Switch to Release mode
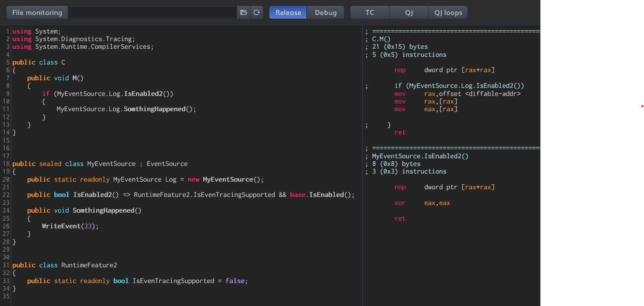This screenshot has width=644, height=306. click(288, 12)
